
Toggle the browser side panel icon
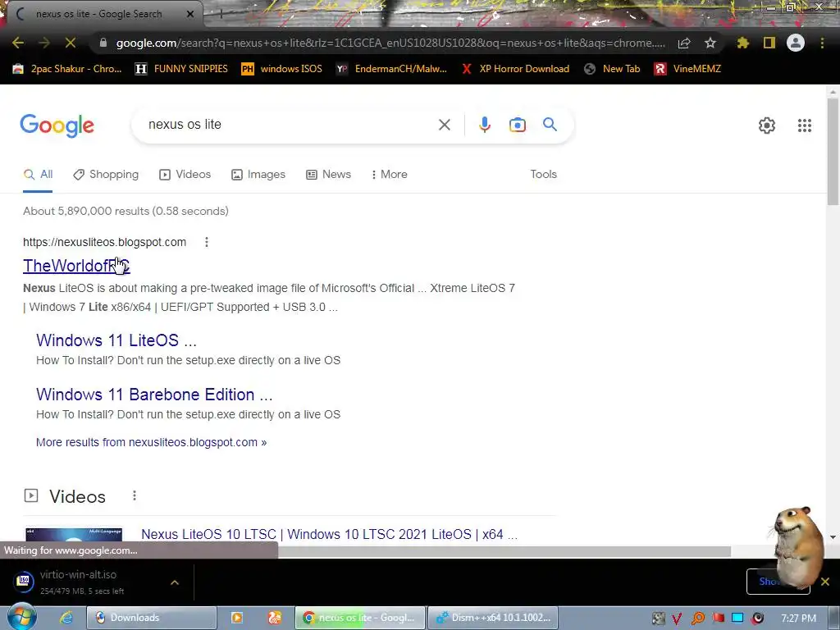[769, 43]
